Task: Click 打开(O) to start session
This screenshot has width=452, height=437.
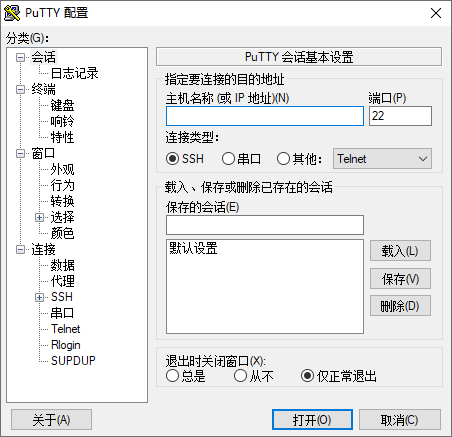Action: click(312, 420)
